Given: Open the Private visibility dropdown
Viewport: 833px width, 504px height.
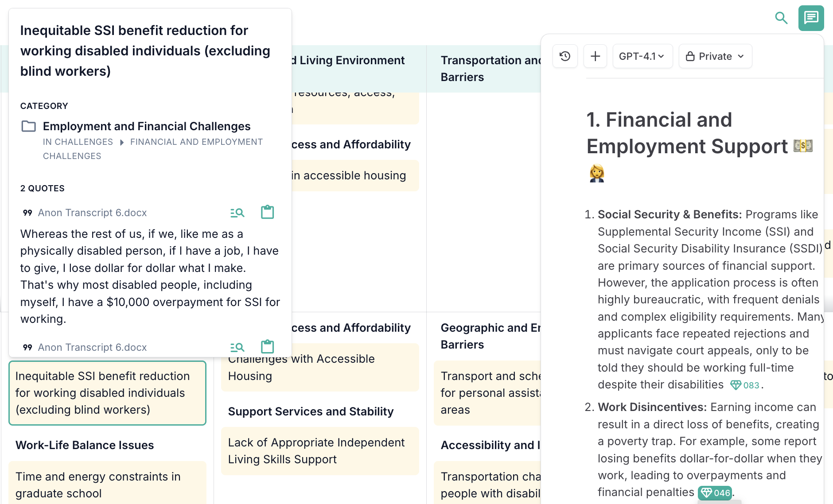Looking at the screenshot, I should click(715, 56).
